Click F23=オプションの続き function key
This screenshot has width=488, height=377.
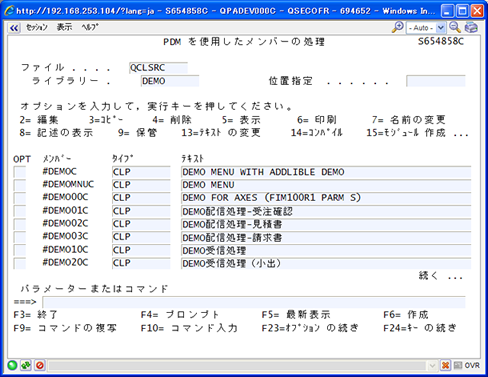coord(310,328)
